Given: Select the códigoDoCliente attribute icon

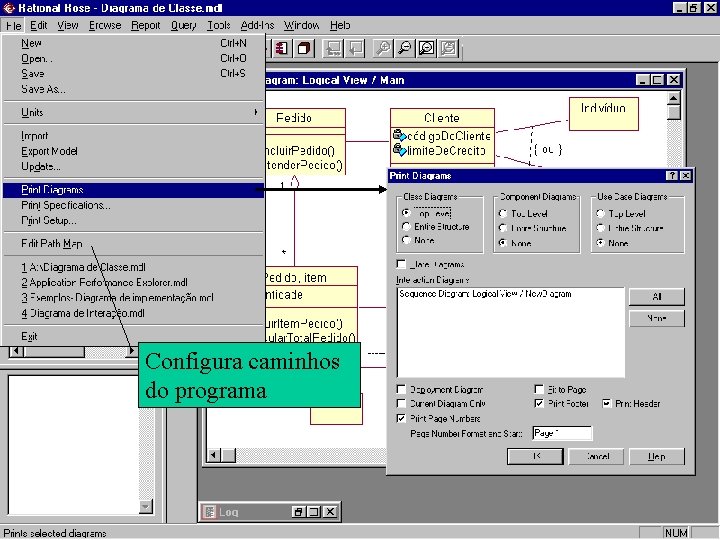Looking at the screenshot, I should 399,135.
